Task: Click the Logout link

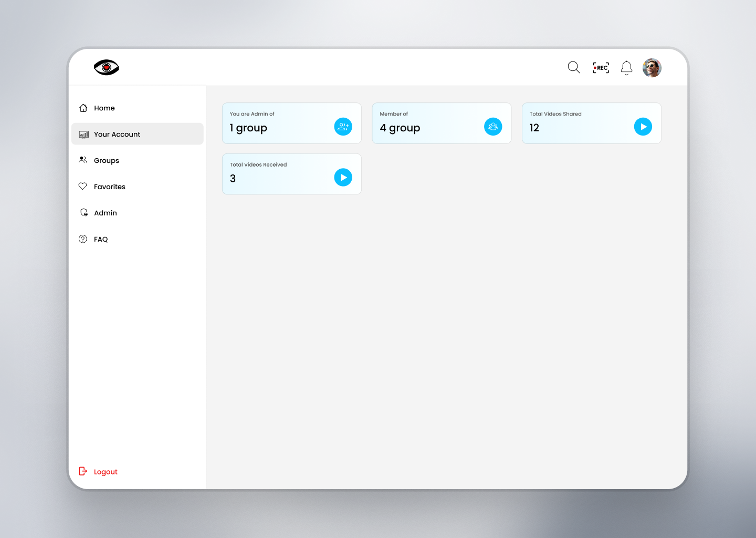Action: [x=106, y=472]
